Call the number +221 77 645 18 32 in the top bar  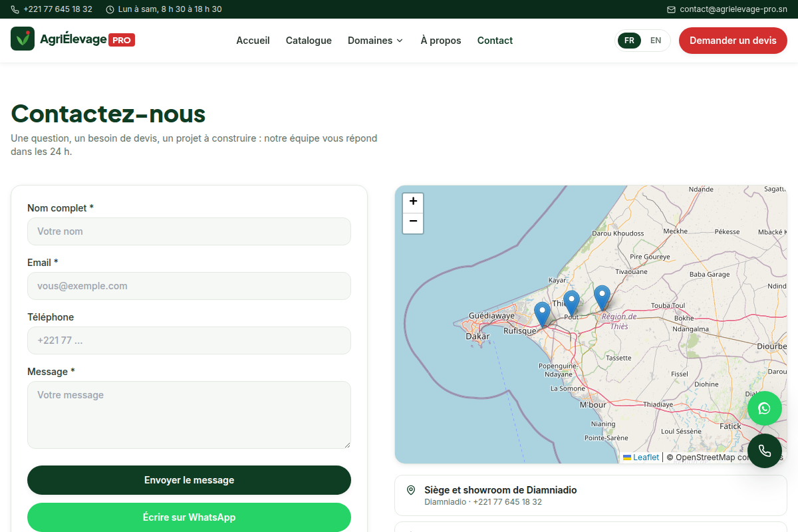[x=58, y=9]
